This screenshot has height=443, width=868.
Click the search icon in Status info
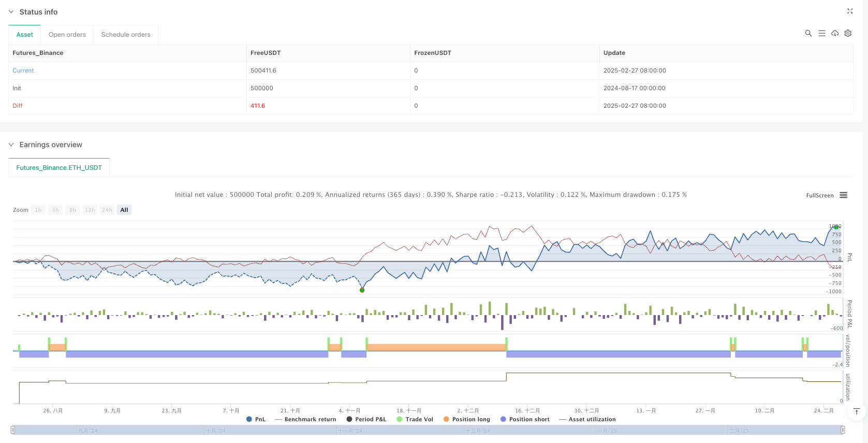pos(808,33)
